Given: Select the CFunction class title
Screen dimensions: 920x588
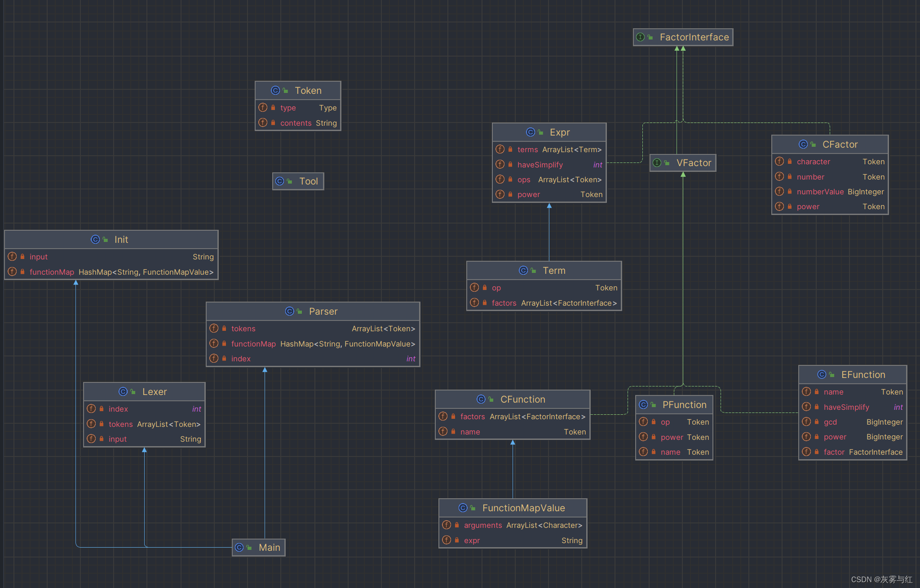Looking at the screenshot, I should tap(523, 399).
